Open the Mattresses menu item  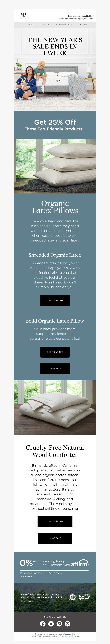[28, 25]
